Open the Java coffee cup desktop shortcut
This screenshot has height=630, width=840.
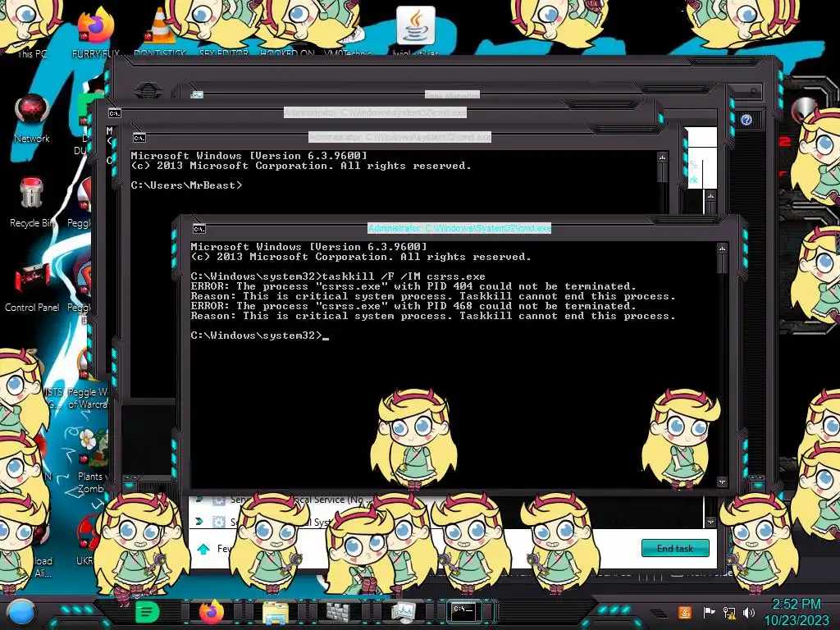tap(415, 30)
